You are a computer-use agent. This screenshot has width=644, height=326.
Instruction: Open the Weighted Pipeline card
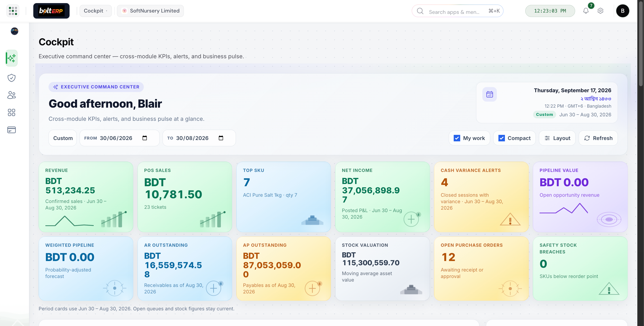[86, 269]
